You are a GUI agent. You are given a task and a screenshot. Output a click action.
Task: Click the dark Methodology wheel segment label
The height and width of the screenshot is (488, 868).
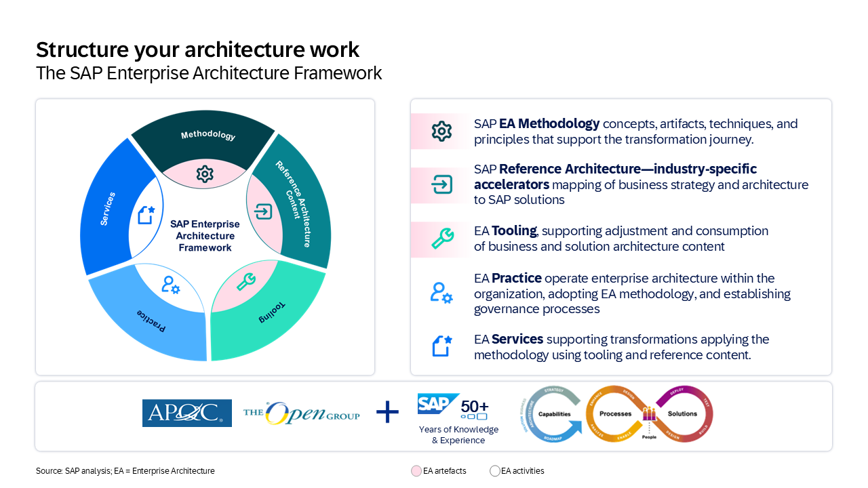coord(208,136)
